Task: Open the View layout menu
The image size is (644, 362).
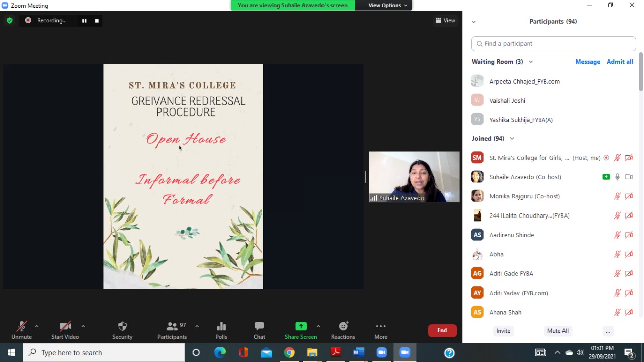Action: point(445,21)
